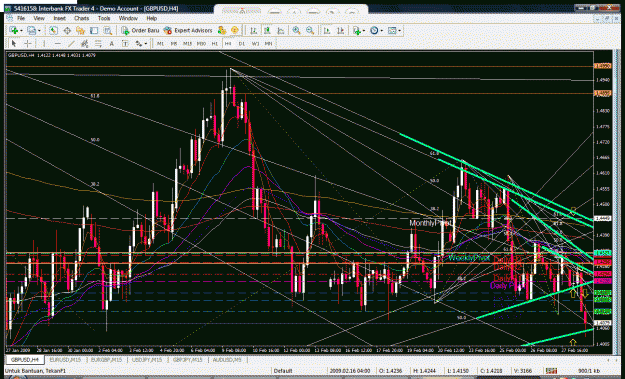
Task: Open the Data Window crosshair-circle icon
Action: coord(67,30)
